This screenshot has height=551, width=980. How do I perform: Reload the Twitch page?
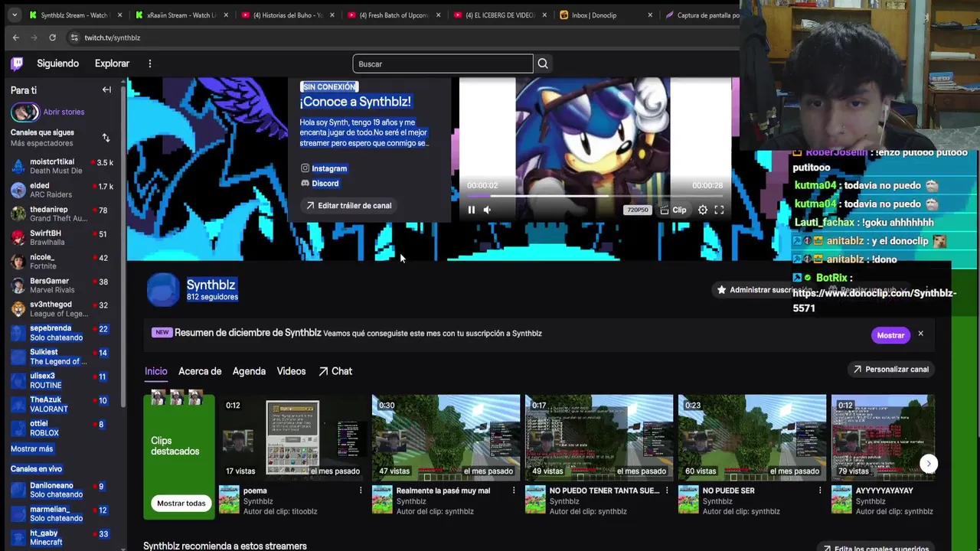click(x=52, y=37)
